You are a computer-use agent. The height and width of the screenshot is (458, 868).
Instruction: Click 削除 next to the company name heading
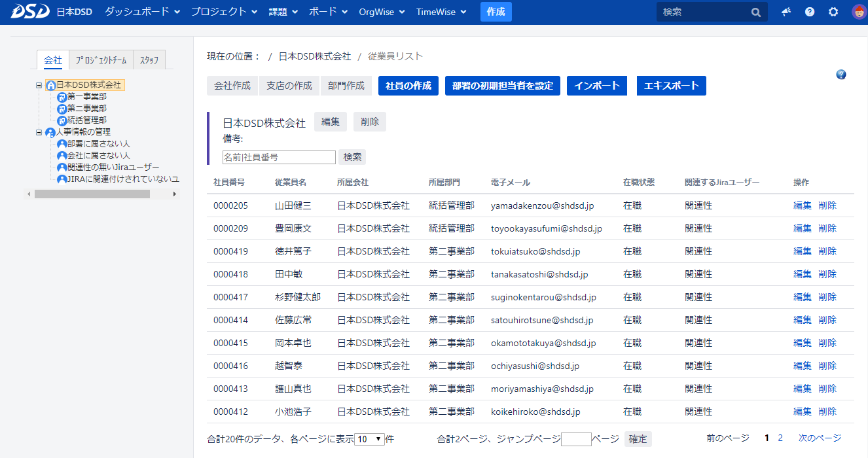click(x=370, y=122)
